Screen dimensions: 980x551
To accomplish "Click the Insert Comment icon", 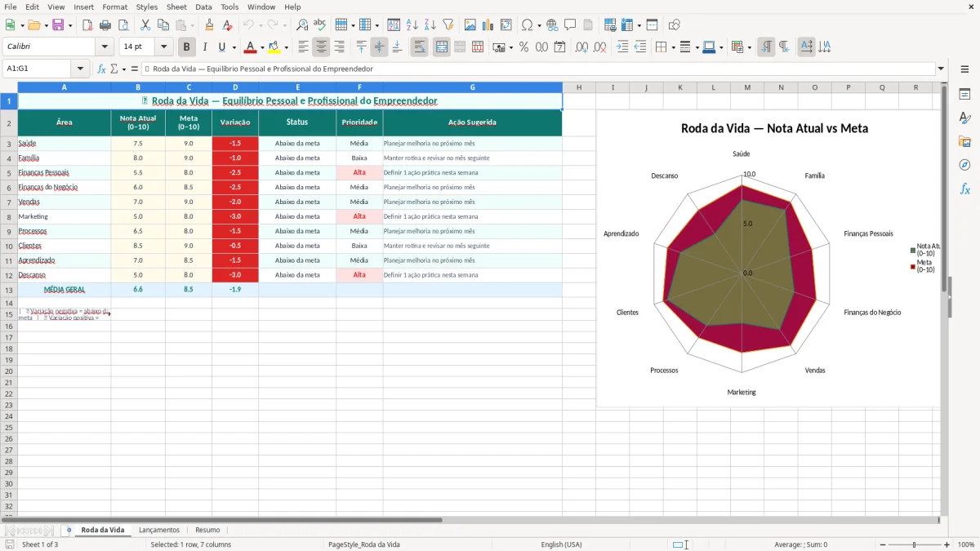I will pos(571,25).
